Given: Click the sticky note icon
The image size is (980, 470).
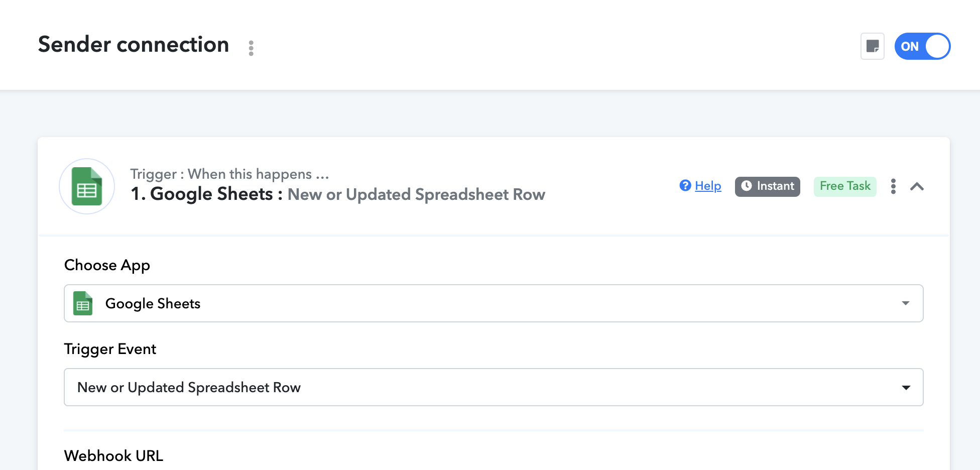Looking at the screenshot, I should (872, 46).
